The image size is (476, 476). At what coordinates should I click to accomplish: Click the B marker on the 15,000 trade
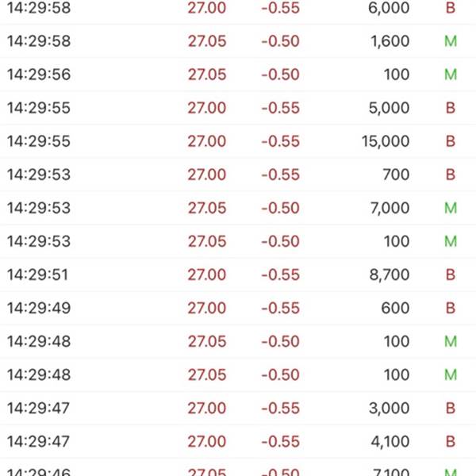tap(451, 141)
